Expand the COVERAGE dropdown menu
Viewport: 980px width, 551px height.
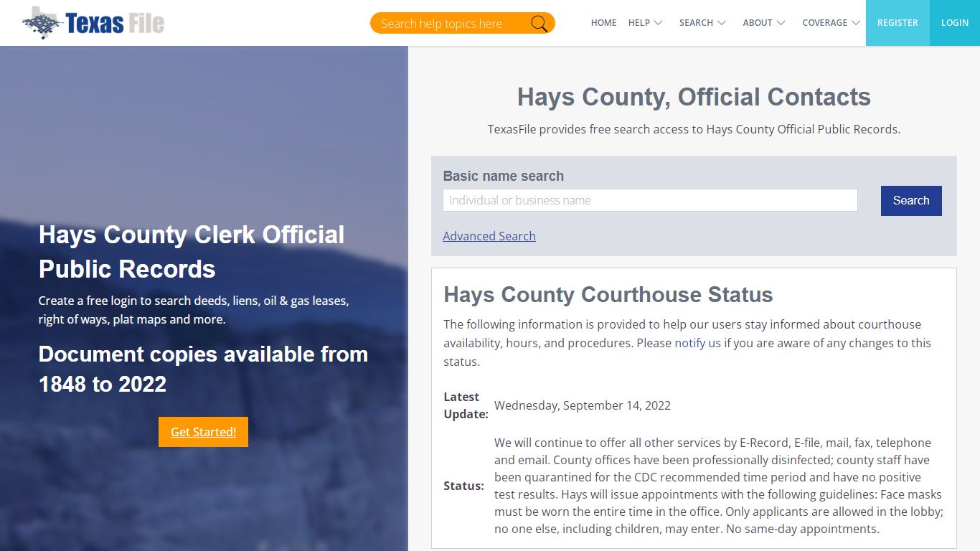831,23
